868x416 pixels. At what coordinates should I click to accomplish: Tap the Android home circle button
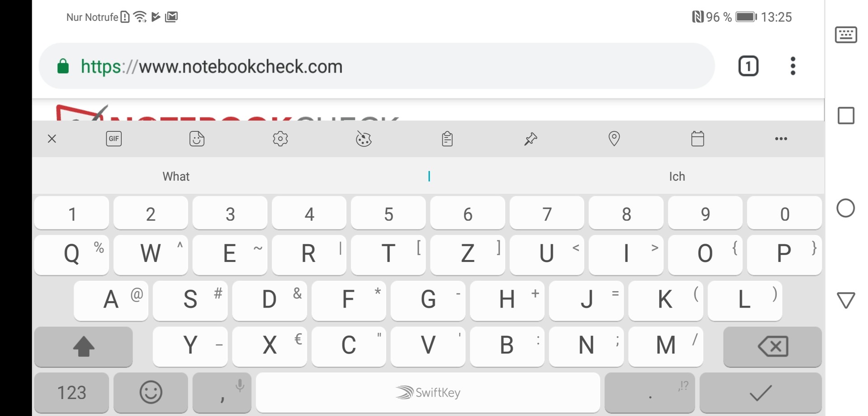pyautogui.click(x=845, y=208)
